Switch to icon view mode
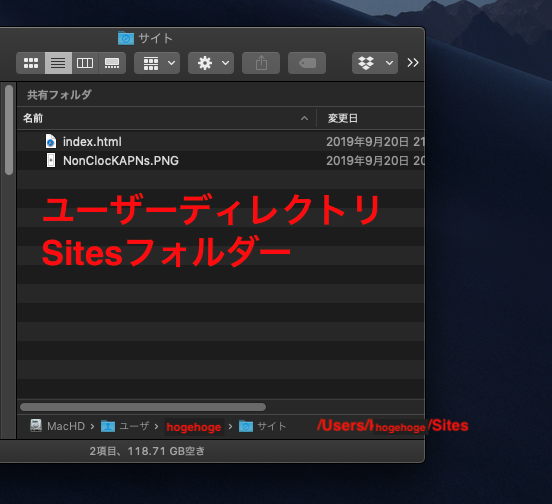 31,63
